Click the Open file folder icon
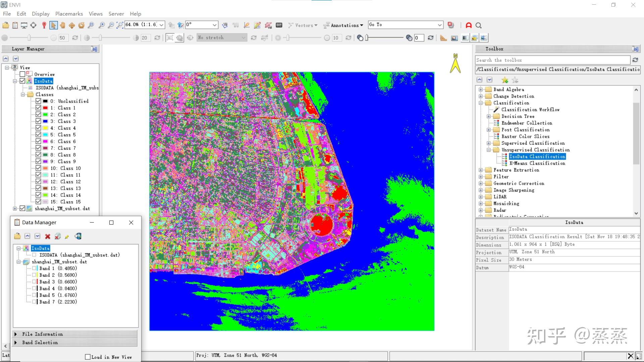Screen dimensions: 644x362 6,25
